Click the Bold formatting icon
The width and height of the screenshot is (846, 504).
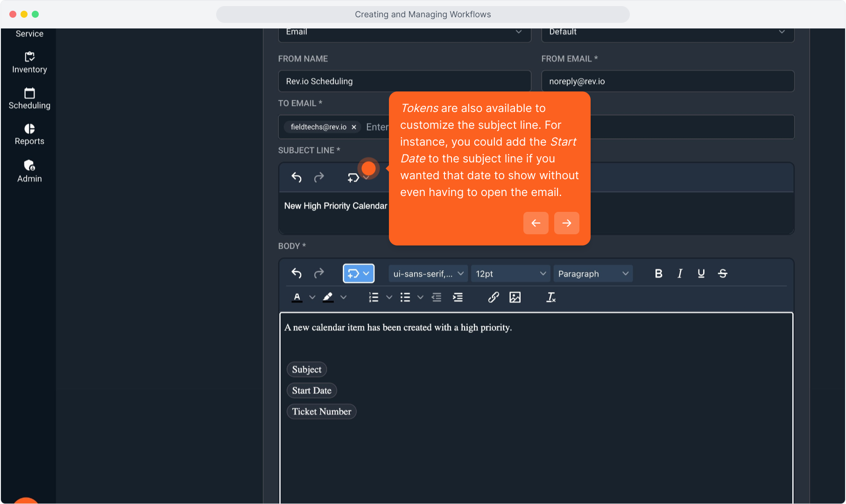(x=658, y=273)
